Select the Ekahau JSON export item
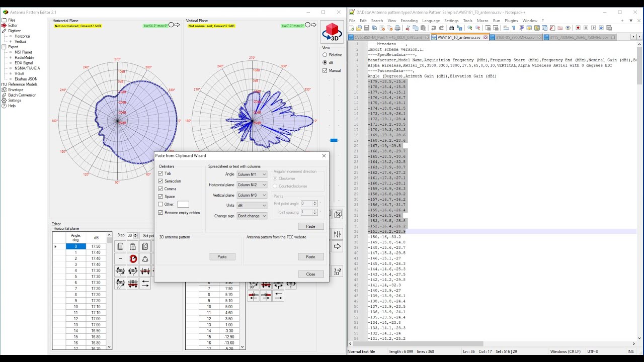644x362 pixels. pos(26,79)
